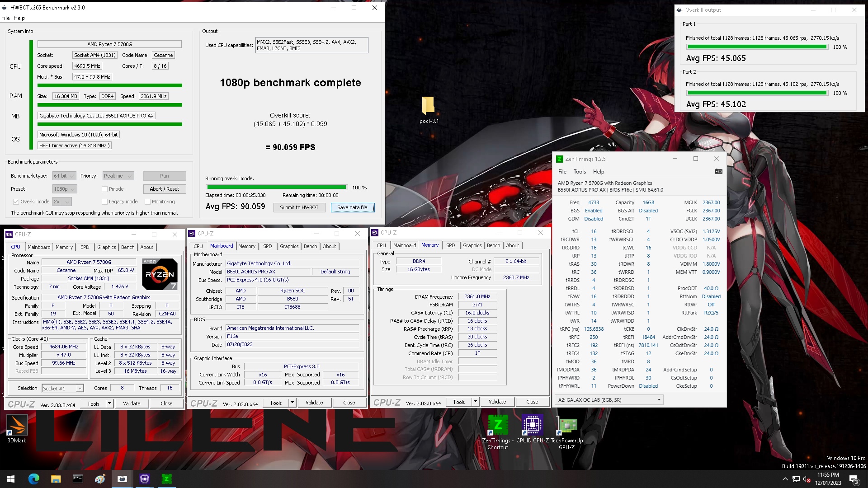
Task: Open the Preset 1080p dropdown
Action: tap(65, 189)
